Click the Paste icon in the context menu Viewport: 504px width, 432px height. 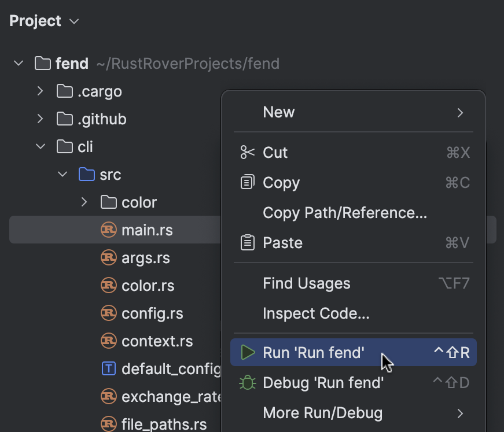coord(248,242)
